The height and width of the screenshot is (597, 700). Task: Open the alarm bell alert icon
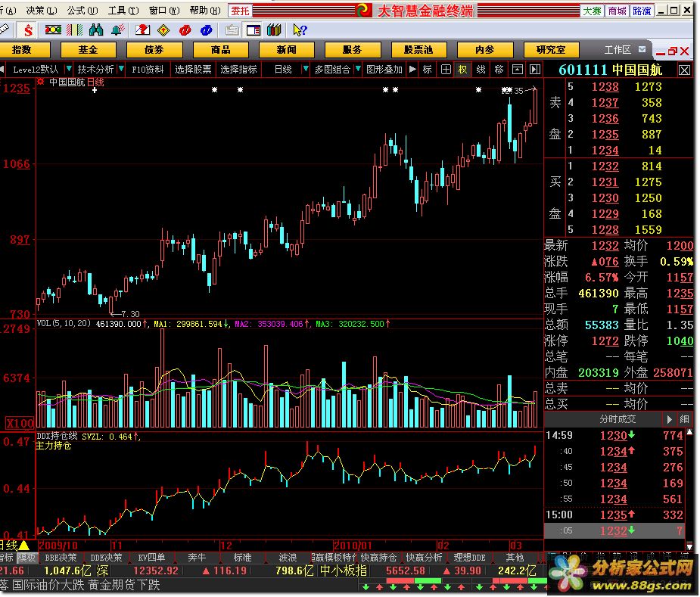point(118,30)
